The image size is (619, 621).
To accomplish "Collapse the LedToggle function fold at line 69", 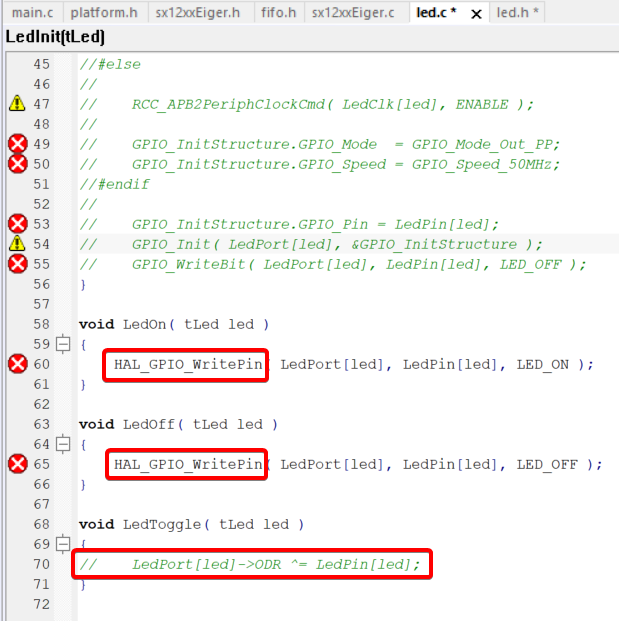I will [63, 544].
